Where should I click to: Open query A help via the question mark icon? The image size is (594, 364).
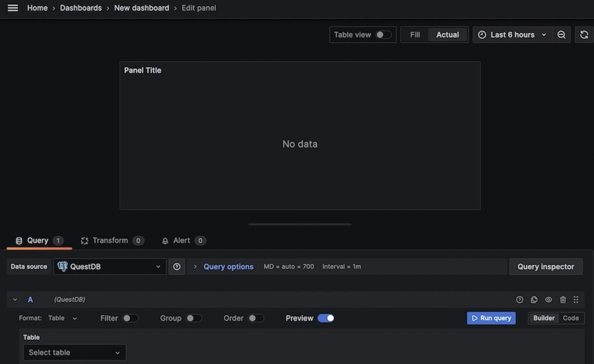click(x=520, y=299)
